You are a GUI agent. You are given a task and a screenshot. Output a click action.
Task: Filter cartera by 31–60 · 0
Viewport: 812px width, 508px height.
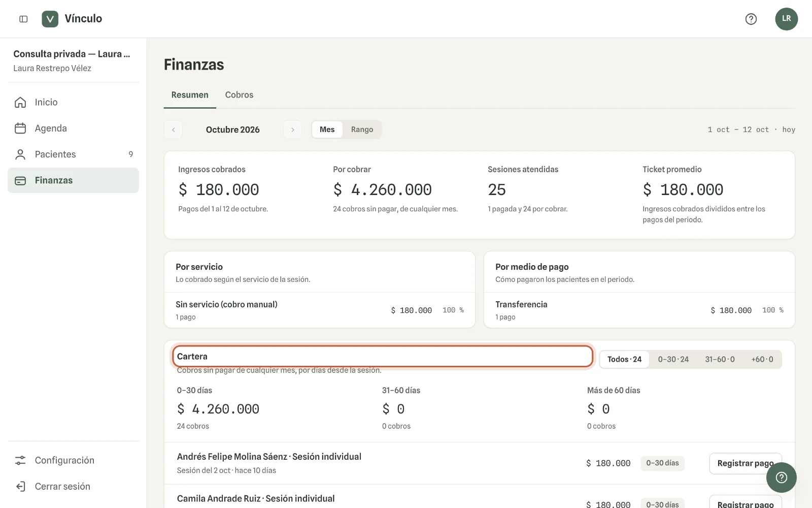(720, 359)
